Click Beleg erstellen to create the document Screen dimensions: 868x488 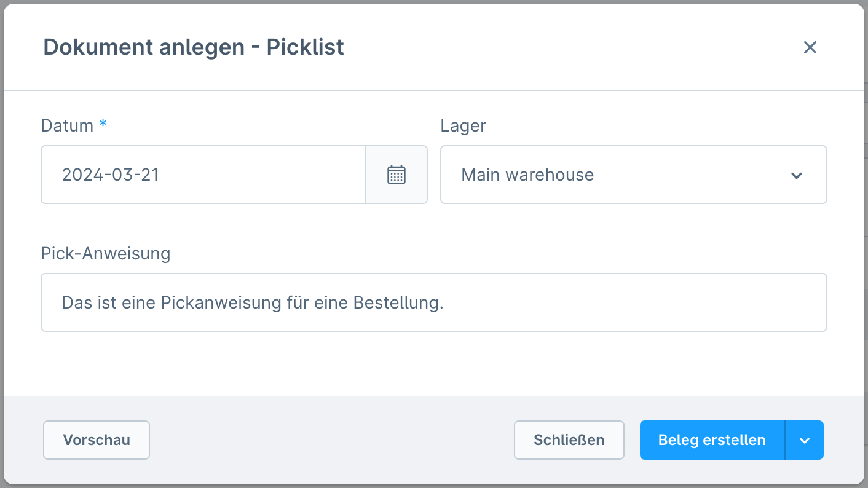point(711,440)
